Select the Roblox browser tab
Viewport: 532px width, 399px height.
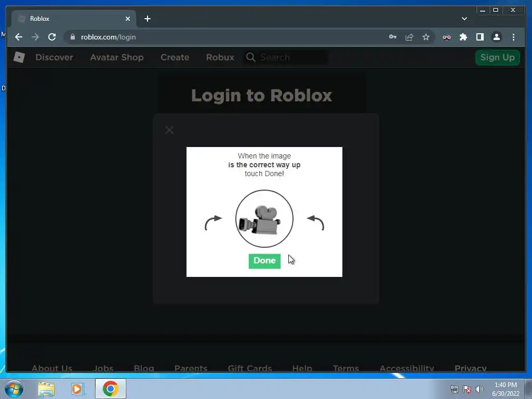point(74,19)
